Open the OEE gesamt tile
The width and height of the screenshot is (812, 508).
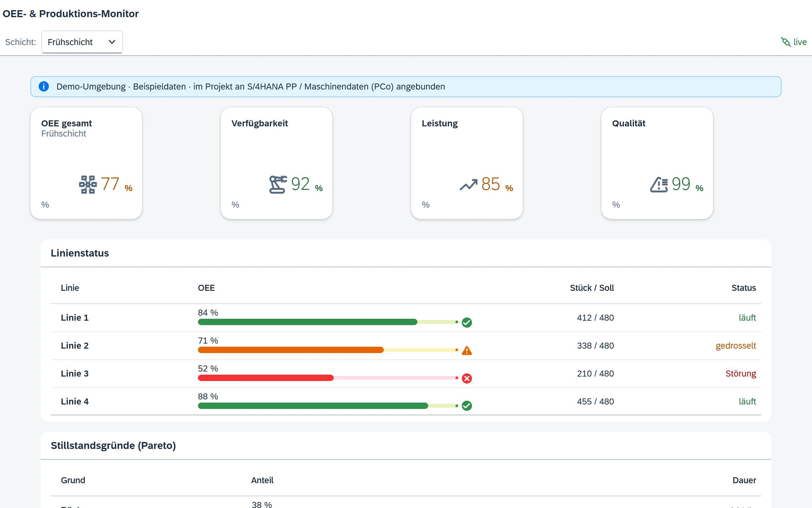pyautogui.click(x=86, y=163)
